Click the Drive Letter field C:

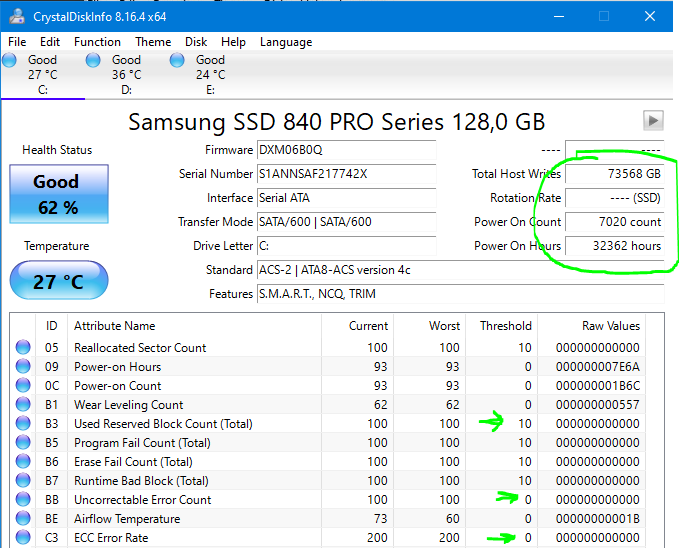(346, 246)
